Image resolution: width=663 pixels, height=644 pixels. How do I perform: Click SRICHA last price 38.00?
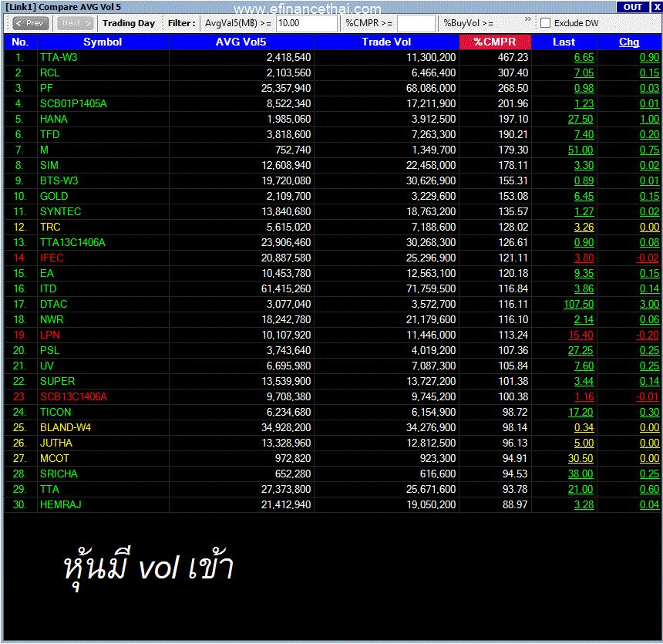point(581,474)
